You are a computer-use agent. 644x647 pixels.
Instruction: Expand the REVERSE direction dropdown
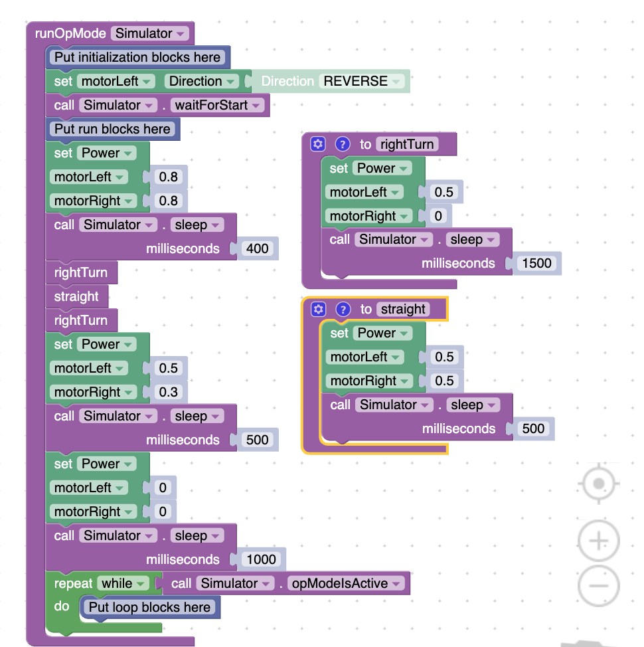362,81
